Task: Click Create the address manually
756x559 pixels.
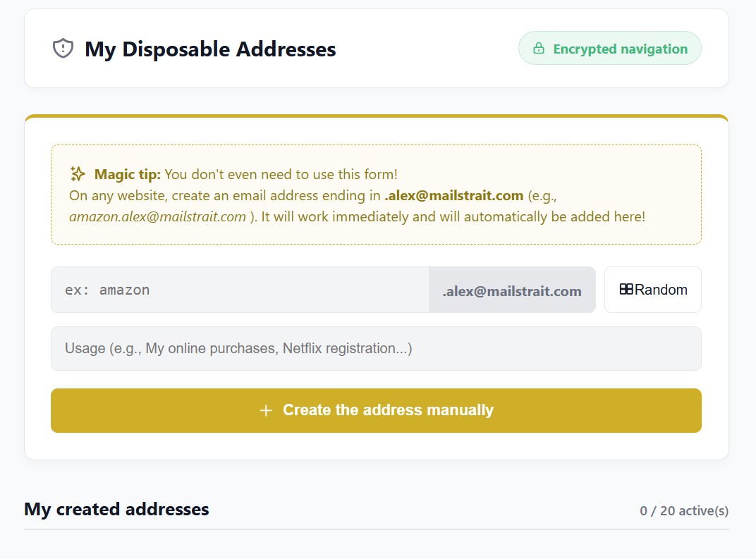Action: point(376,410)
